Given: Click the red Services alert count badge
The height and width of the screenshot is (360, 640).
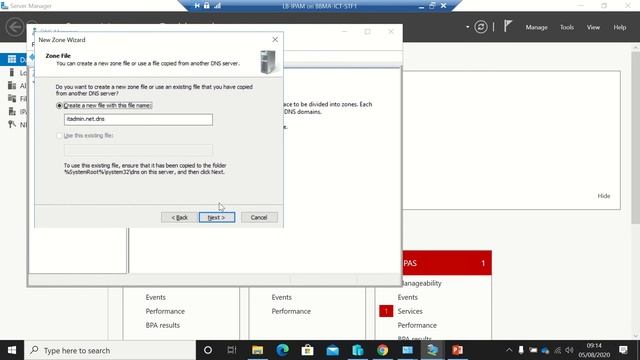Looking at the screenshot, I should coord(386,311).
